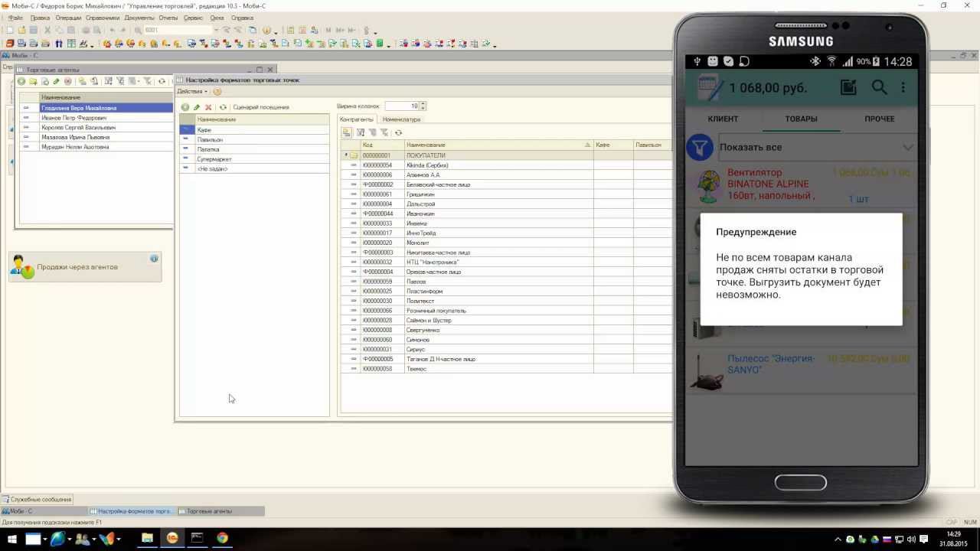Screen dimensions: 980x551
Task: Open the Отчеты menu
Action: pyautogui.click(x=168, y=18)
